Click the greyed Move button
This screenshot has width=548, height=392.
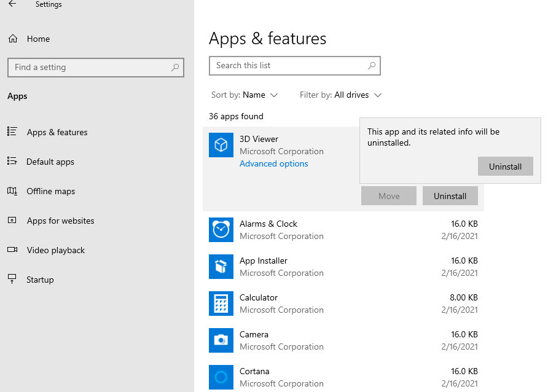[389, 195]
